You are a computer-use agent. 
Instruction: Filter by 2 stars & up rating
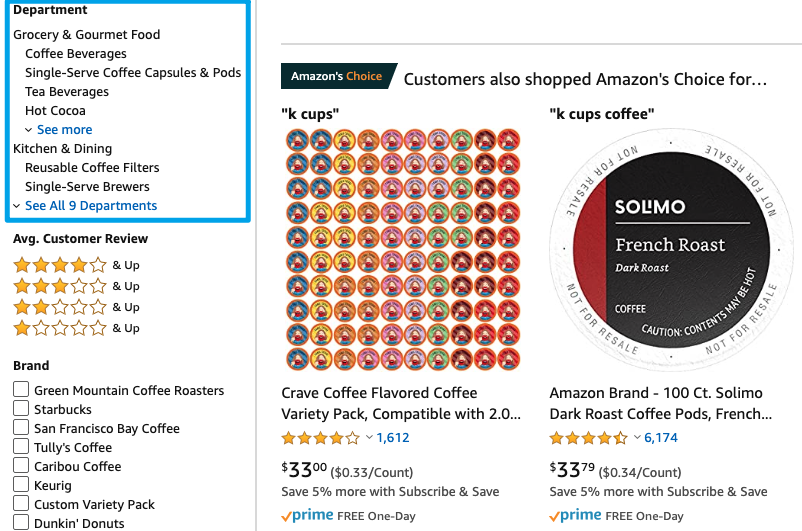76,307
